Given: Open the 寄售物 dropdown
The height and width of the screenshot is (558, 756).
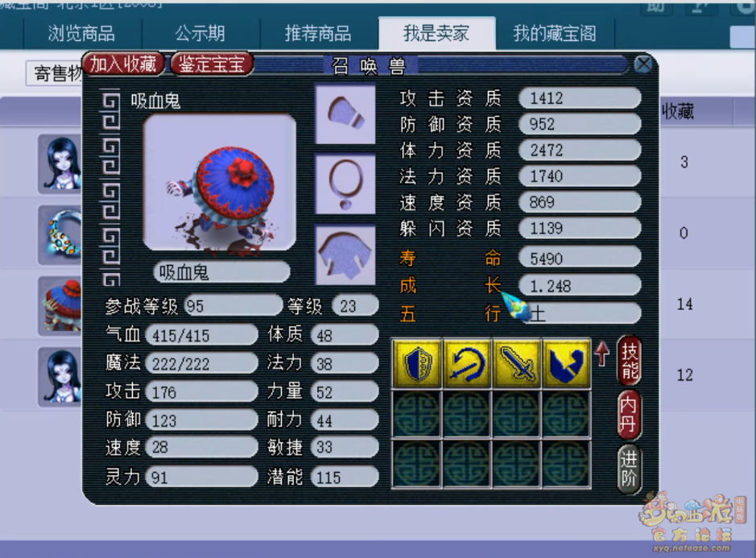Looking at the screenshot, I should coord(54,73).
